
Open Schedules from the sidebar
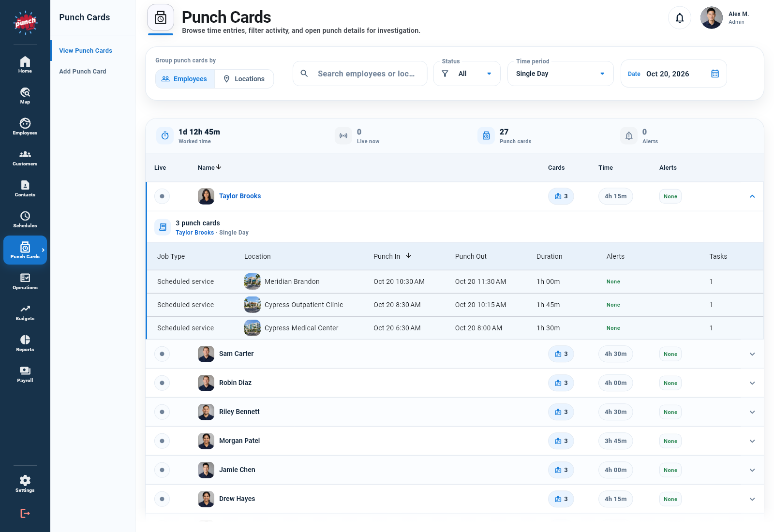pyautogui.click(x=25, y=220)
